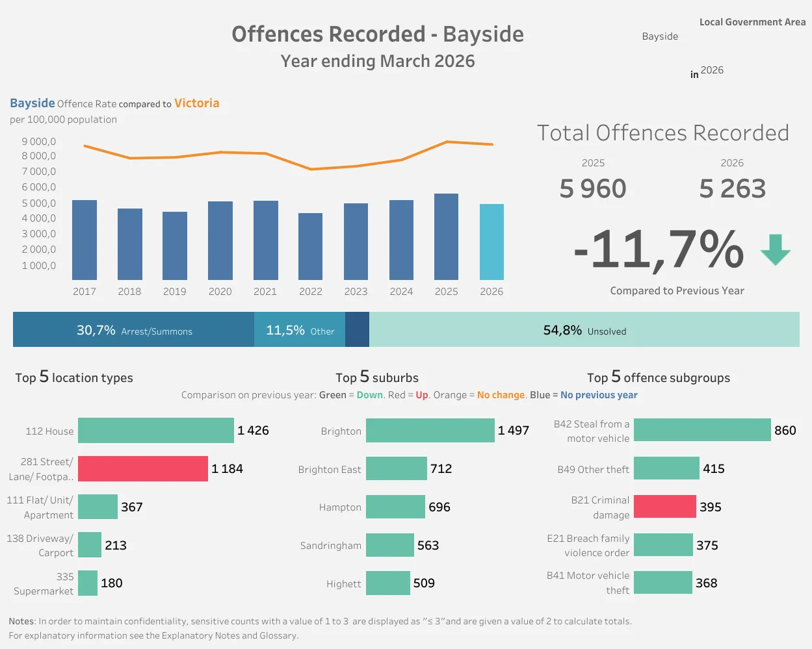812x649 pixels.
Task: Click the '860' value label
Action: coord(785,430)
